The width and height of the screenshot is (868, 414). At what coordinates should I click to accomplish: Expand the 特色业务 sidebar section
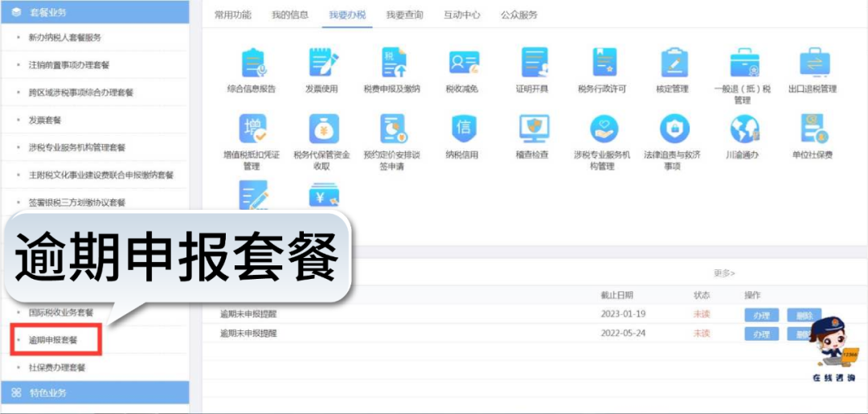[95, 393]
